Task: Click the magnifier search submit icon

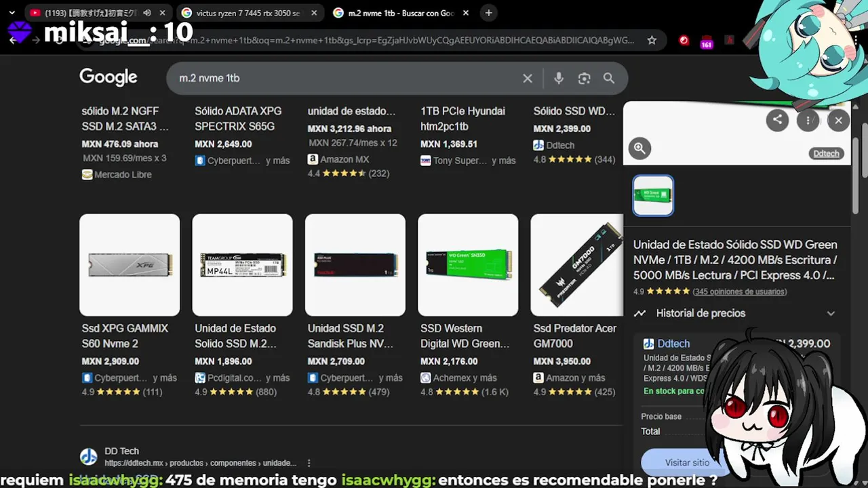Action: click(x=609, y=79)
